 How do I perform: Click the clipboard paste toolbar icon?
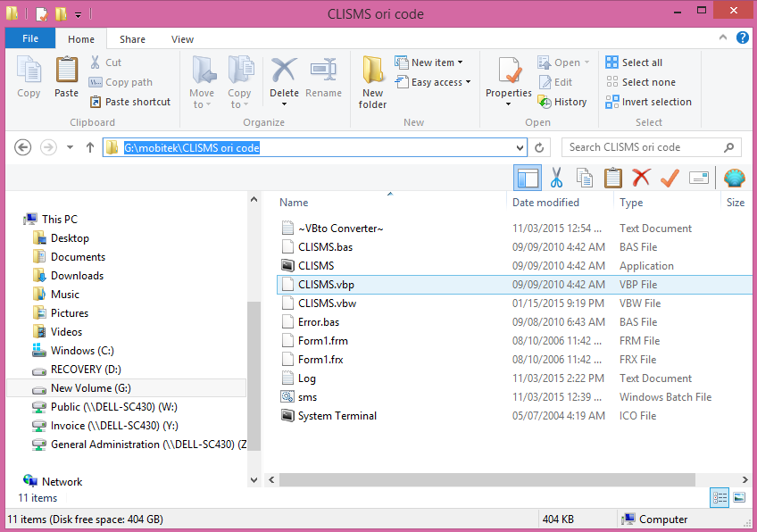pos(612,178)
